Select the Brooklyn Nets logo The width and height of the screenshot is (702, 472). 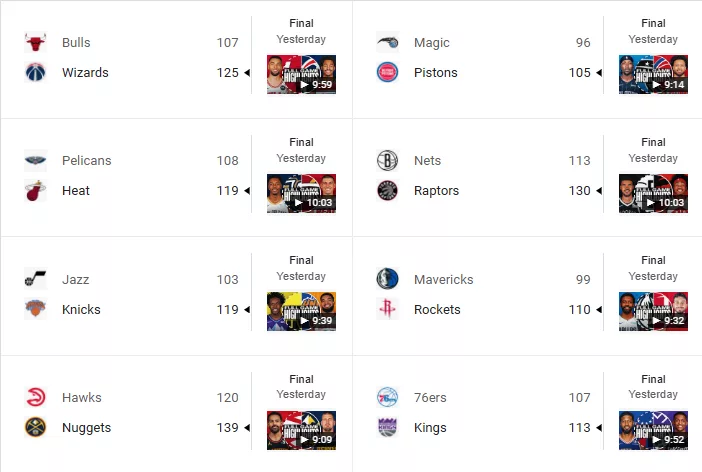coord(387,160)
